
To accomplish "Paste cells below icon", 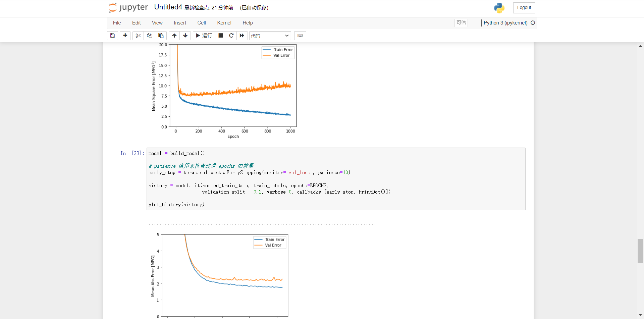I will click(x=161, y=36).
